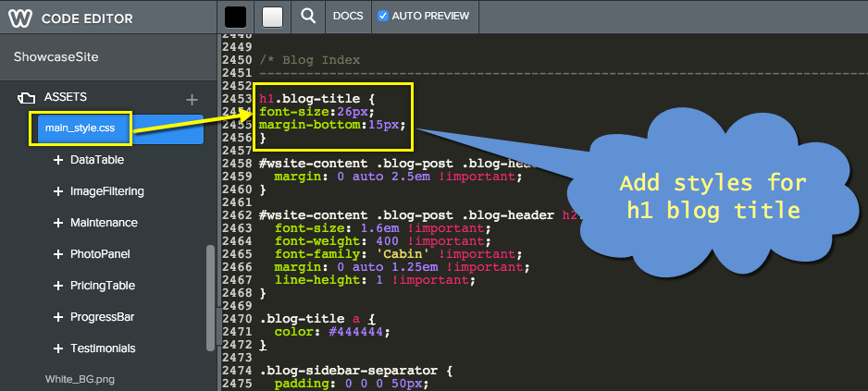Click the plus icon next to Maintenance
This screenshot has height=391, width=868.
pyautogui.click(x=57, y=223)
